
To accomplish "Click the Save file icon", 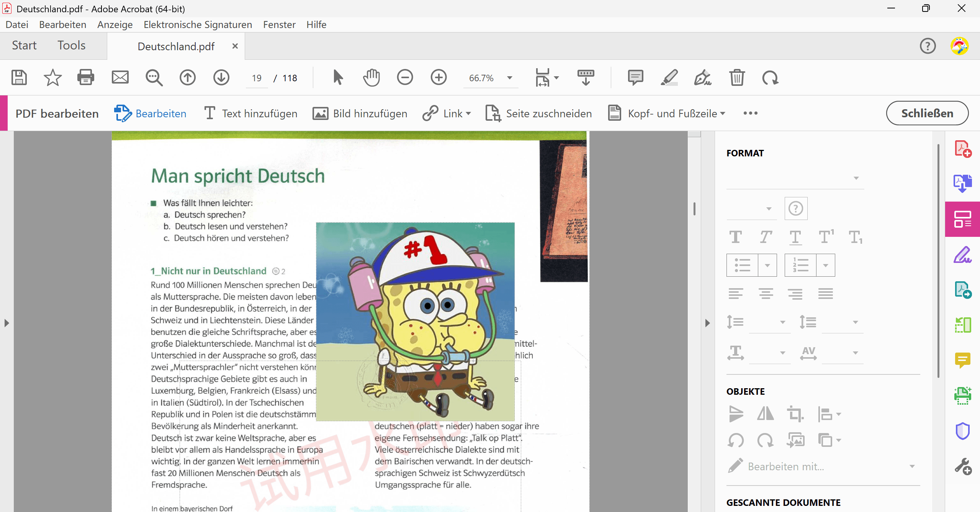I will point(19,78).
